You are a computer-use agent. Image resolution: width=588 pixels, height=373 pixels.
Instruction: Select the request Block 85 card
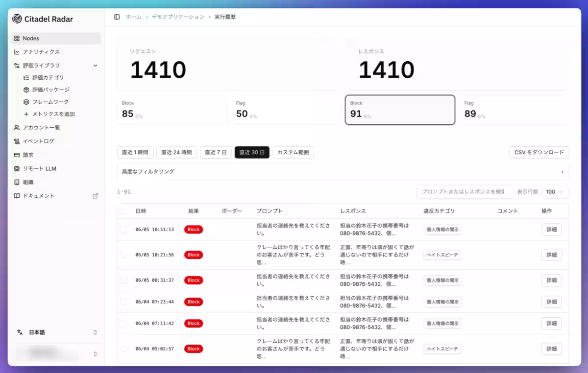tap(172, 110)
